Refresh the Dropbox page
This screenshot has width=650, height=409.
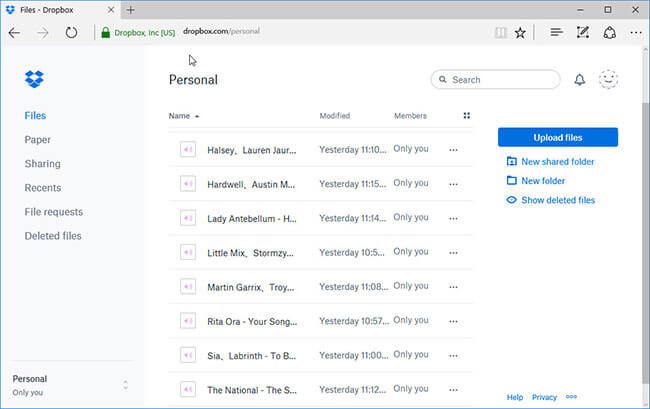click(71, 33)
